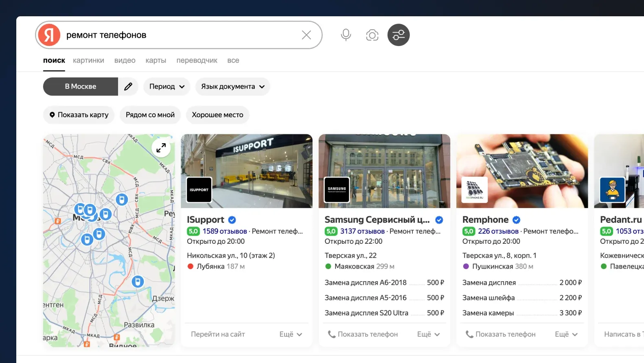Click the Samsung logo thumbnail

337,190
